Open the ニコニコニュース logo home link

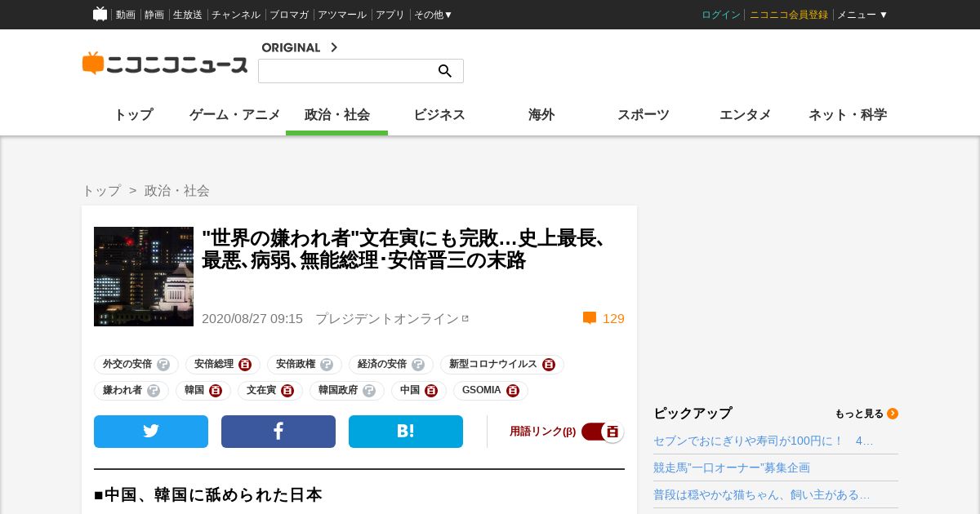pos(165,64)
